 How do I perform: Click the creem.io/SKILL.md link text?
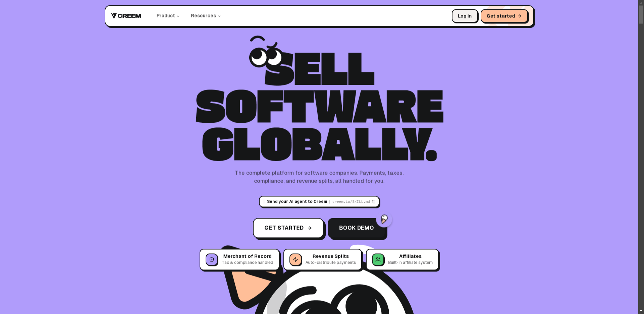point(351,202)
